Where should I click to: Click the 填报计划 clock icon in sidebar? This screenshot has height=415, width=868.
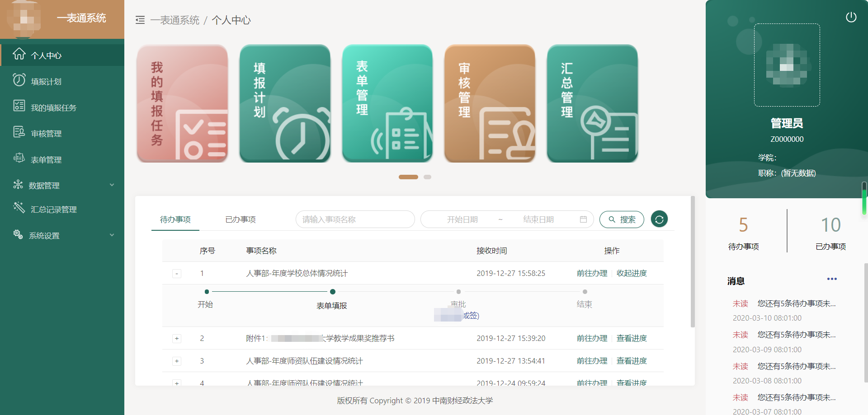pyautogui.click(x=19, y=80)
